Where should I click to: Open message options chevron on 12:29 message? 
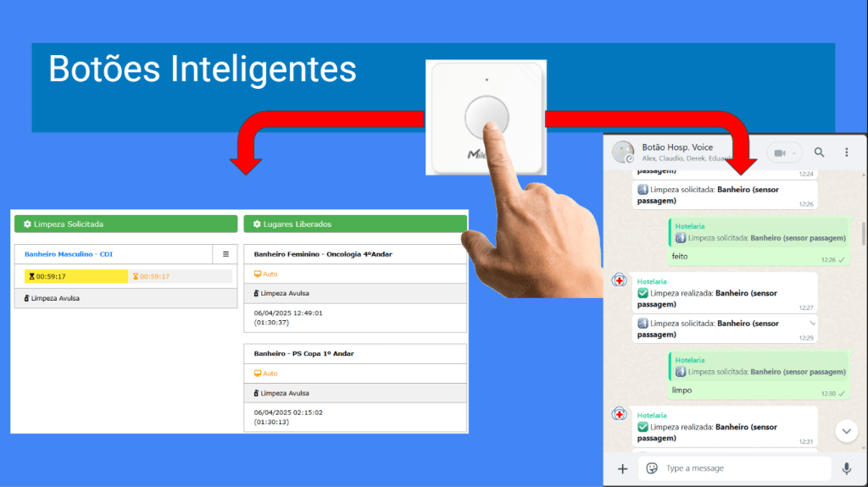(813, 323)
